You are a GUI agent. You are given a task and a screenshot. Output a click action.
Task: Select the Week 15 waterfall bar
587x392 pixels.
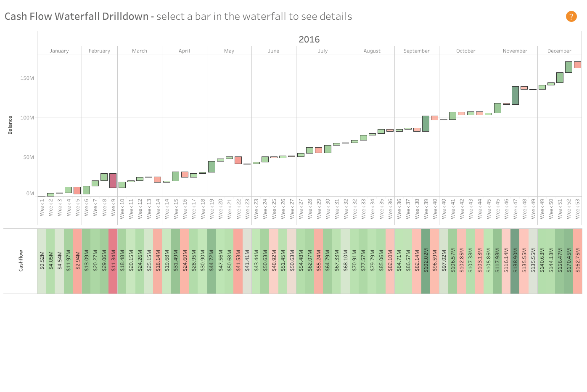pos(175,176)
